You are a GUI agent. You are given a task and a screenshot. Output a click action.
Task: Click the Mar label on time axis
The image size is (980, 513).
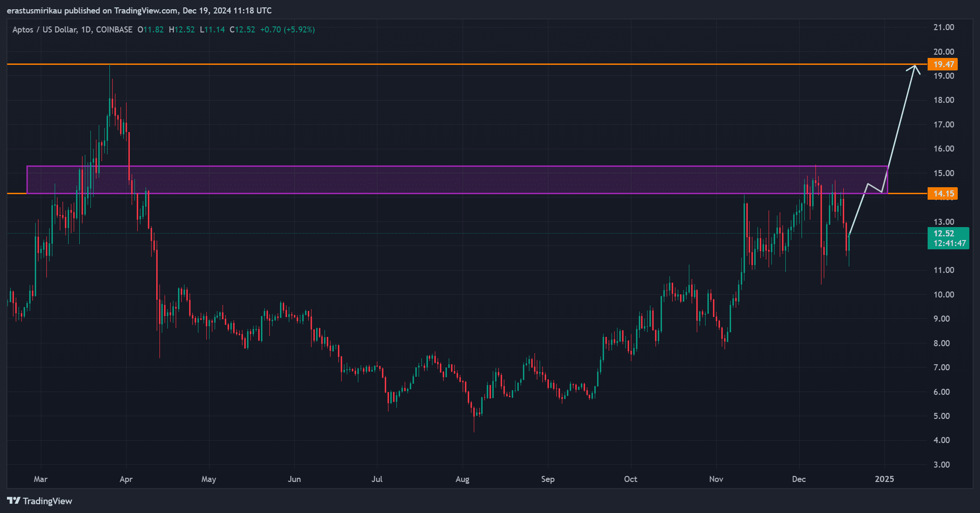[41, 479]
